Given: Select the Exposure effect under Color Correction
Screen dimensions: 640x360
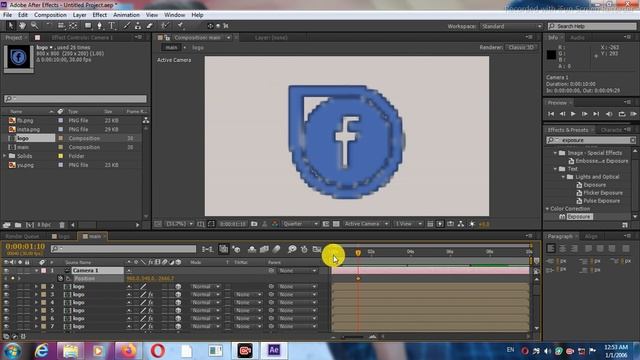Looking at the screenshot, I should point(579,217).
